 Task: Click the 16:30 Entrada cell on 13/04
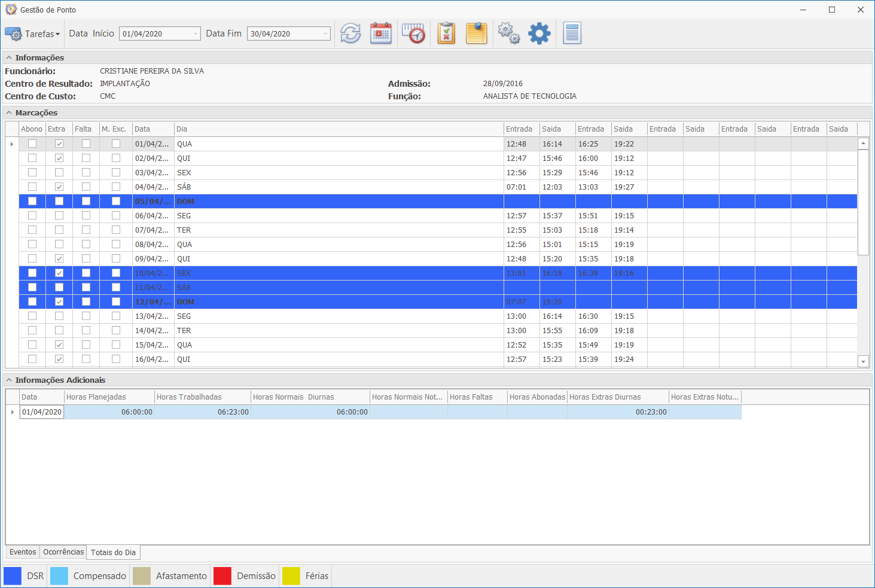click(x=593, y=316)
